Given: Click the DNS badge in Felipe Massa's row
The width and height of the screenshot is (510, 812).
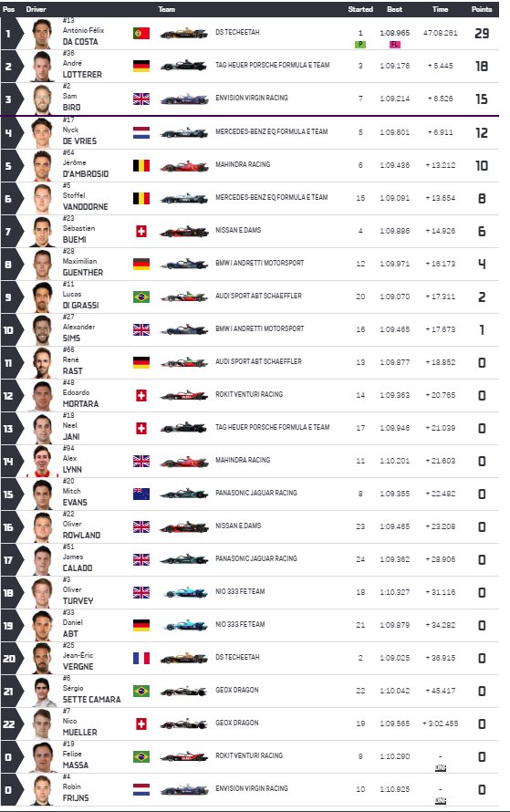Looking at the screenshot, I should tap(440, 768).
